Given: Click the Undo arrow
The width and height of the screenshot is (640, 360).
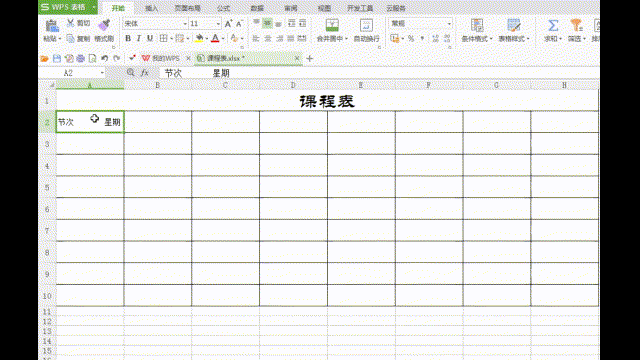Looking at the screenshot, I should pos(104,59).
